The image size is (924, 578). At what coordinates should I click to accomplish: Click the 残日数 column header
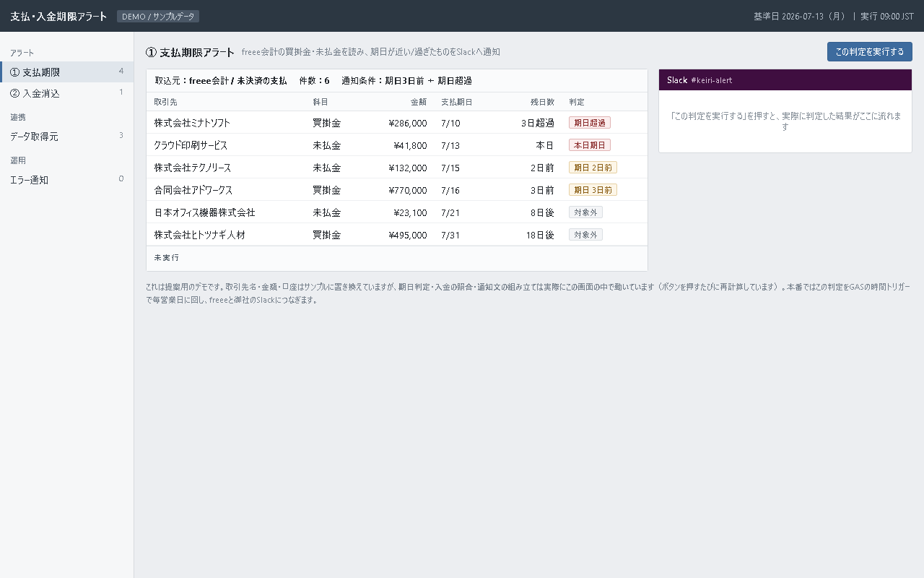542,102
